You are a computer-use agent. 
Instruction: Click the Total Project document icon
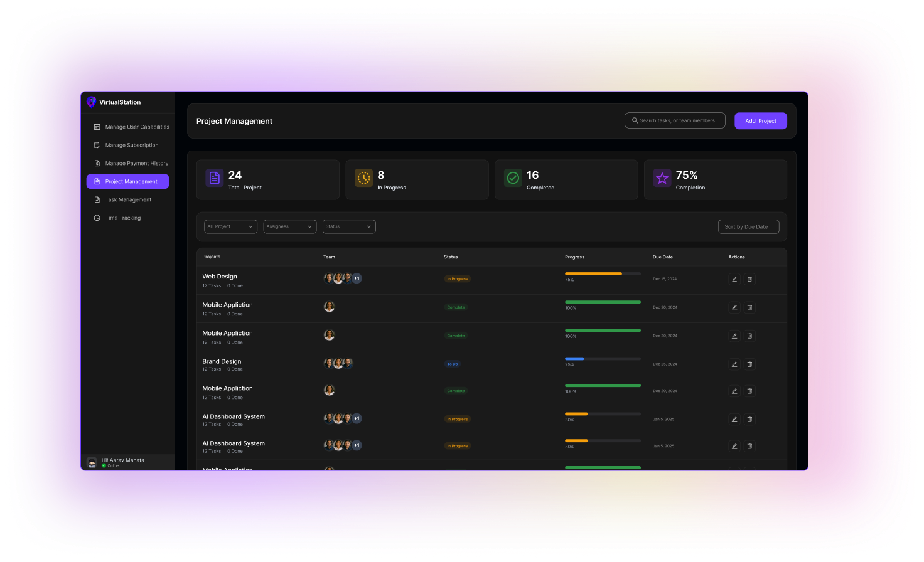click(215, 178)
